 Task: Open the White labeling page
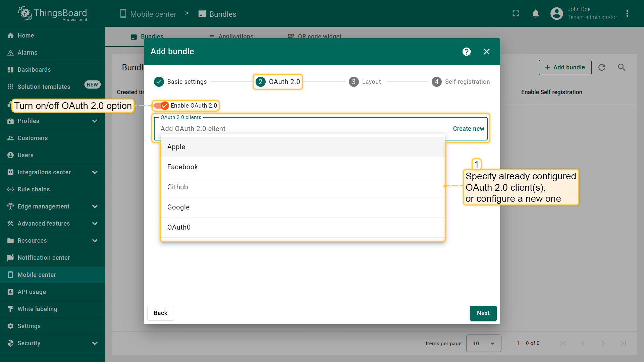tap(37, 309)
